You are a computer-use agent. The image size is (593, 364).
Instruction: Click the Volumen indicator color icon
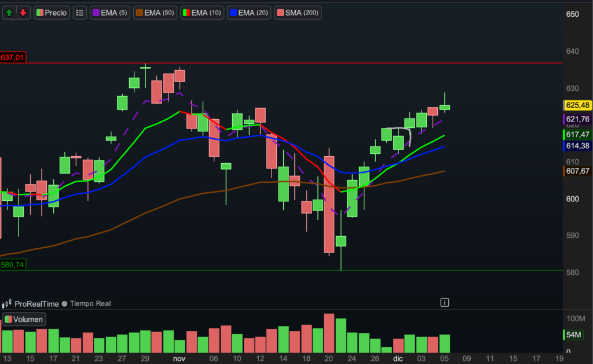pyautogui.click(x=8, y=319)
